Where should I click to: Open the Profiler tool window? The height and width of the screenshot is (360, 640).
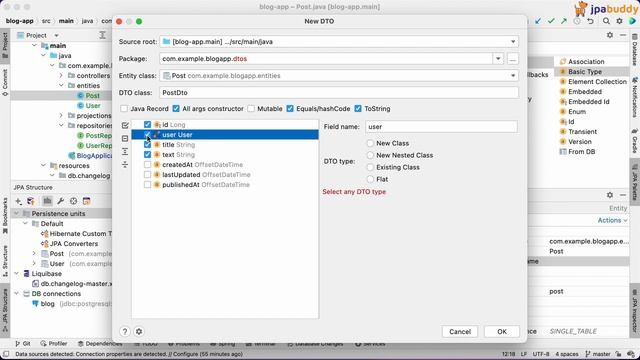tap(54, 344)
